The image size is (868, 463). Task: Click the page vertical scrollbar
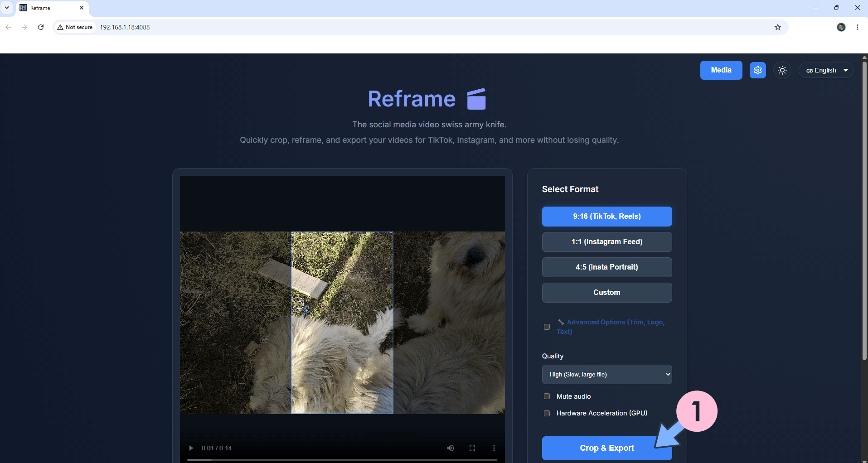pos(864,211)
